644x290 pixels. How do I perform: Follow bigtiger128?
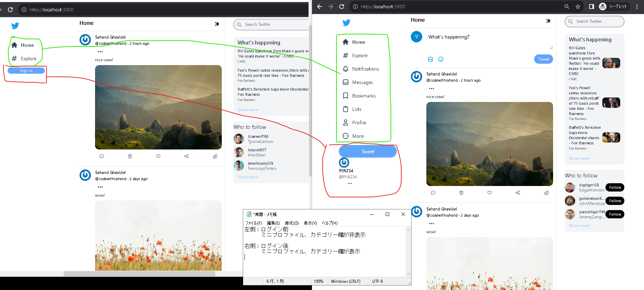[615, 187]
